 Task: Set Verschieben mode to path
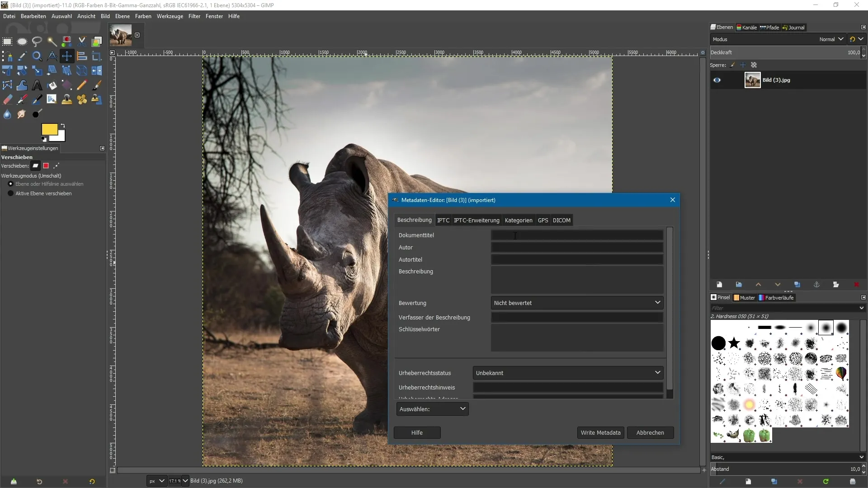click(56, 166)
